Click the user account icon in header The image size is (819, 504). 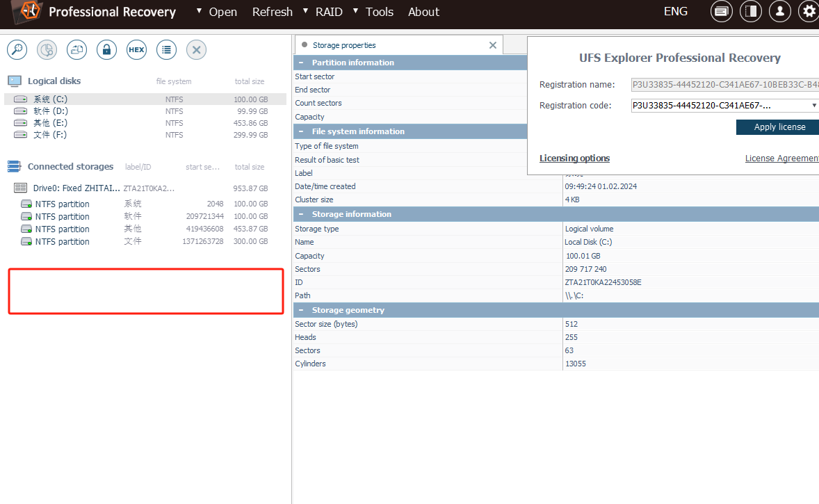780,12
